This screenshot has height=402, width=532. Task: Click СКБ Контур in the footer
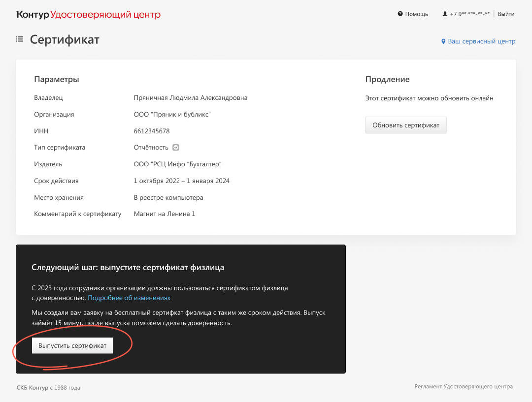[x=33, y=388]
